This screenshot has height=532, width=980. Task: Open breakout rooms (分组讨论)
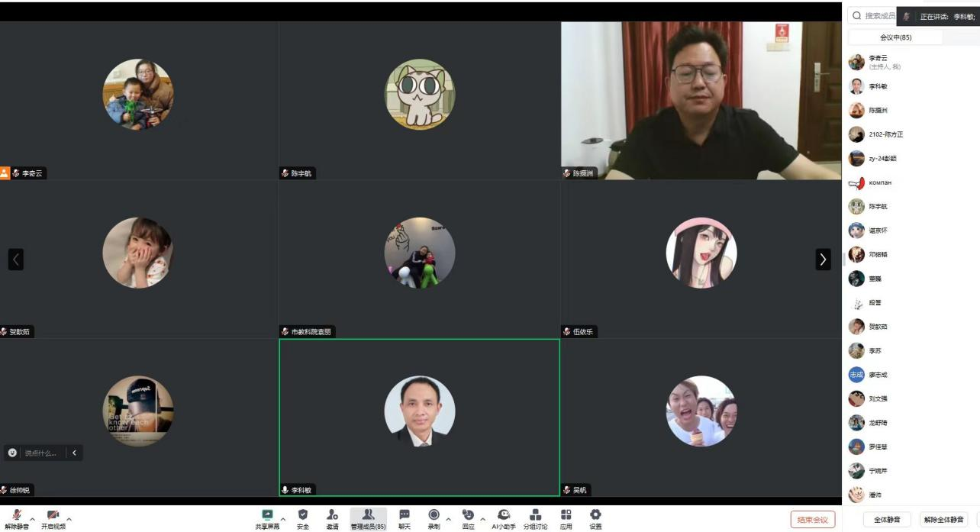coord(535,517)
